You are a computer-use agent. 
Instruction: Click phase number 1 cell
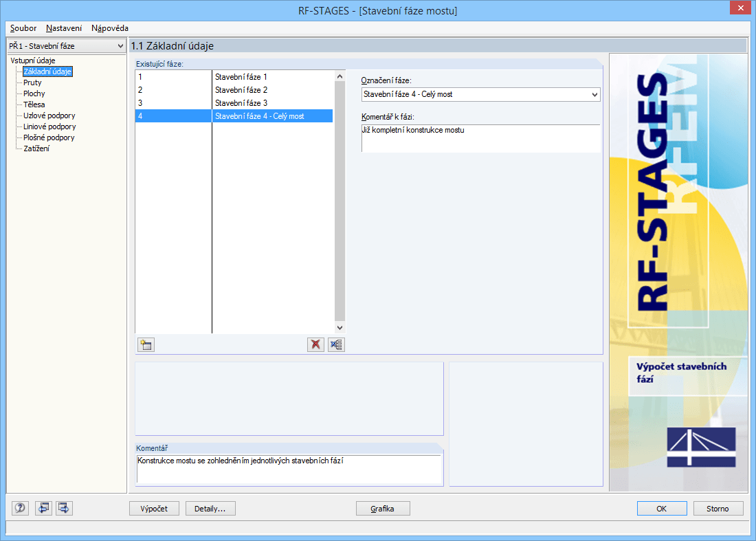pyautogui.click(x=174, y=77)
